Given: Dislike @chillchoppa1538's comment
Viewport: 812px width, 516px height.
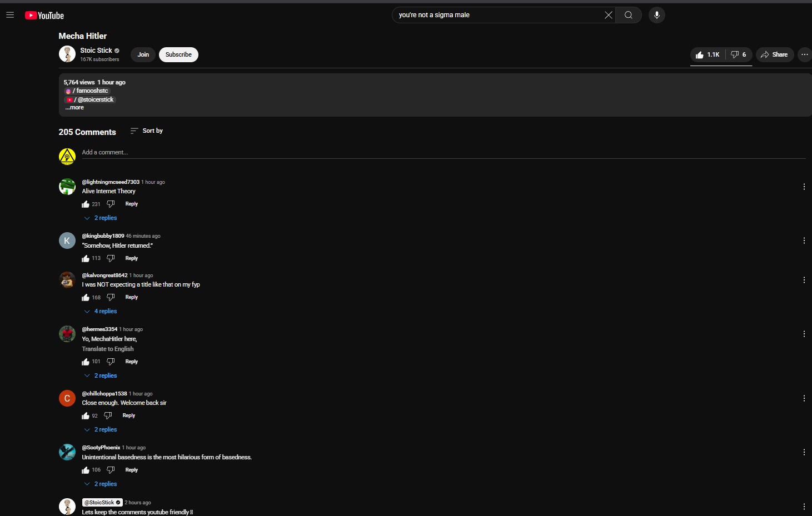Looking at the screenshot, I should pos(108,415).
